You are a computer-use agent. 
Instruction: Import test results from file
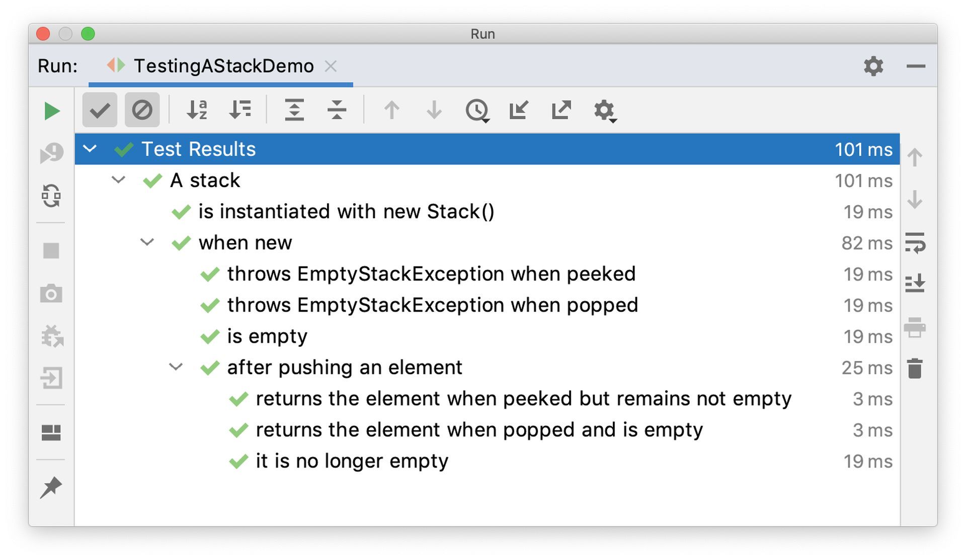click(x=518, y=110)
